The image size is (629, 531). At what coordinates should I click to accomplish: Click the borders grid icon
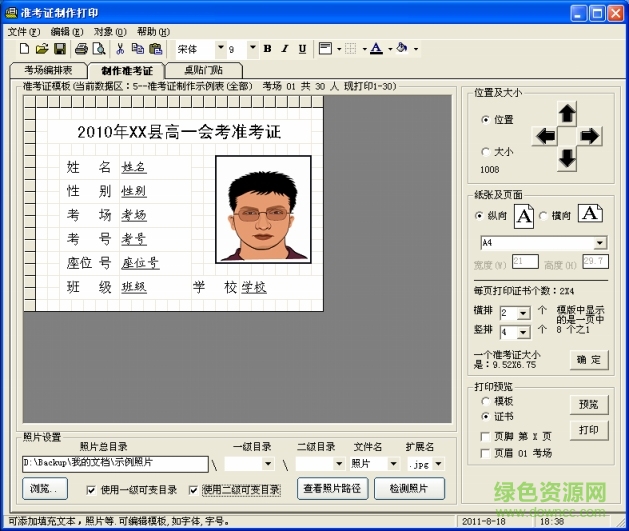(350, 49)
